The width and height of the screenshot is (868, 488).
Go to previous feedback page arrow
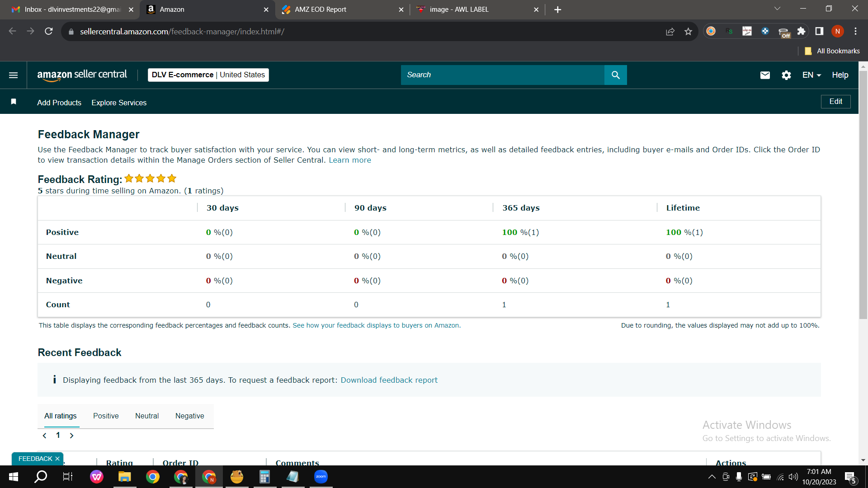pos(44,436)
